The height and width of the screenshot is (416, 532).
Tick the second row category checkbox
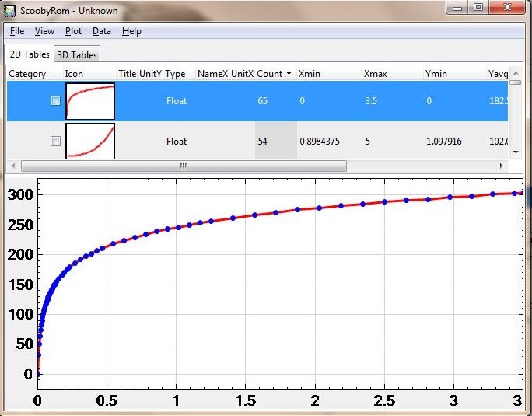(55, 142)
